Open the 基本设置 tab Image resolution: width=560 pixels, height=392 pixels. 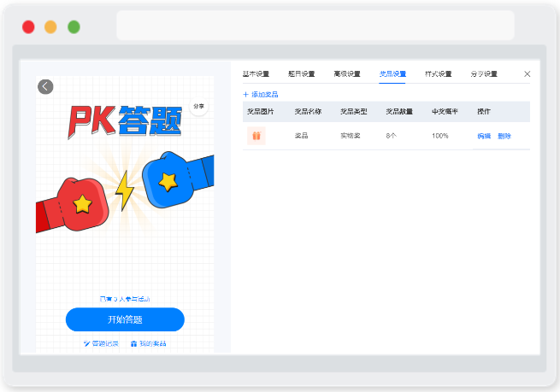256,73
